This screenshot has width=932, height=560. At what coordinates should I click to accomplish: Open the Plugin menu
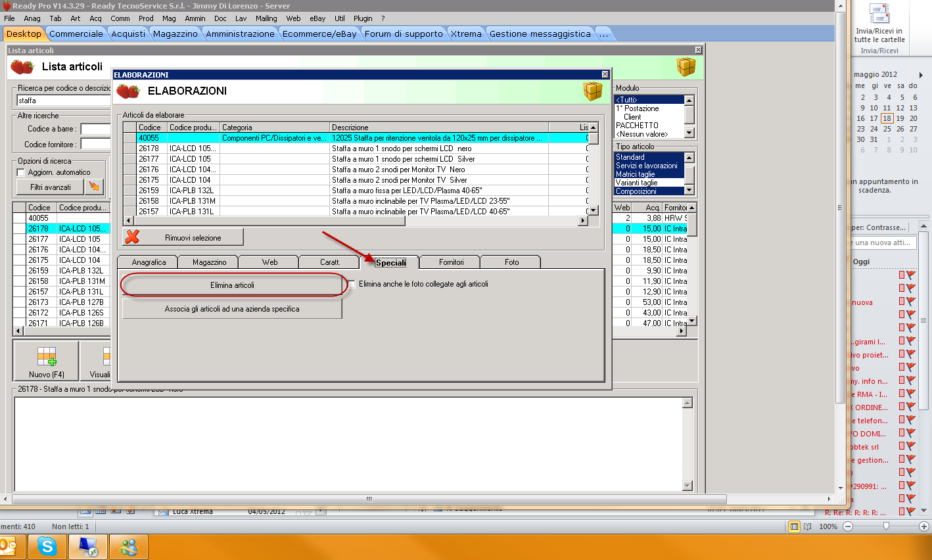pyautogui.click(x=363, y=18)
